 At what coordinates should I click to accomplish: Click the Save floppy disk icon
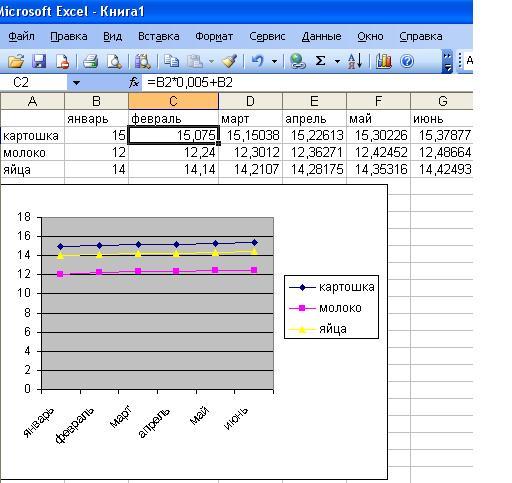pos(39,61)
